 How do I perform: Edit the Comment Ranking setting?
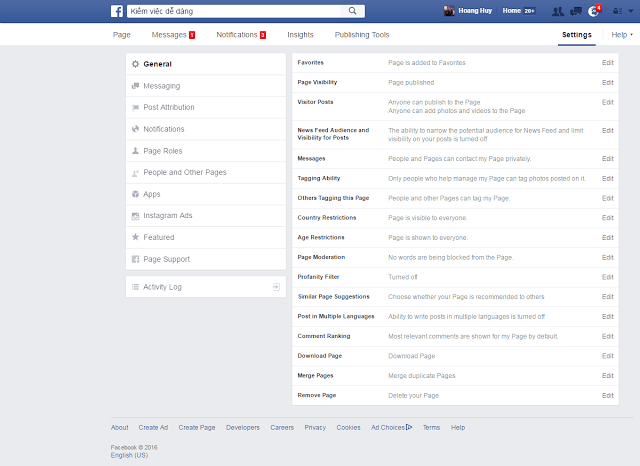pyautogui.click(x=607, y=336)
